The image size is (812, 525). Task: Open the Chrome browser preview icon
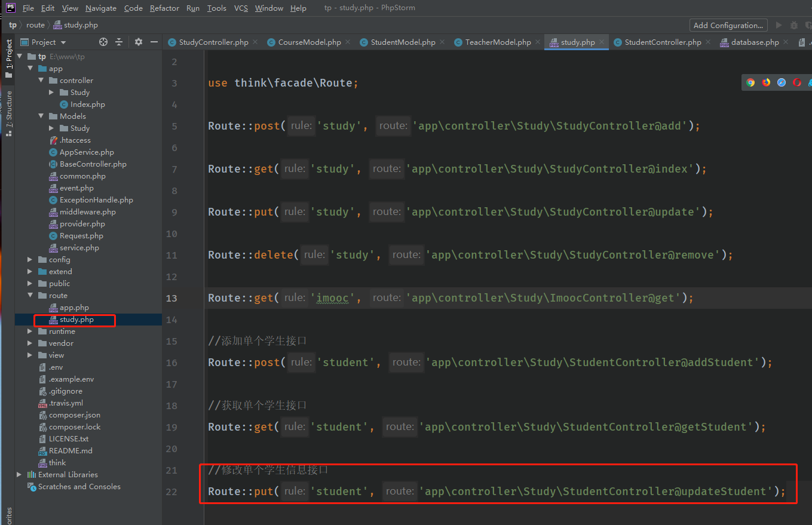(750, 82)
